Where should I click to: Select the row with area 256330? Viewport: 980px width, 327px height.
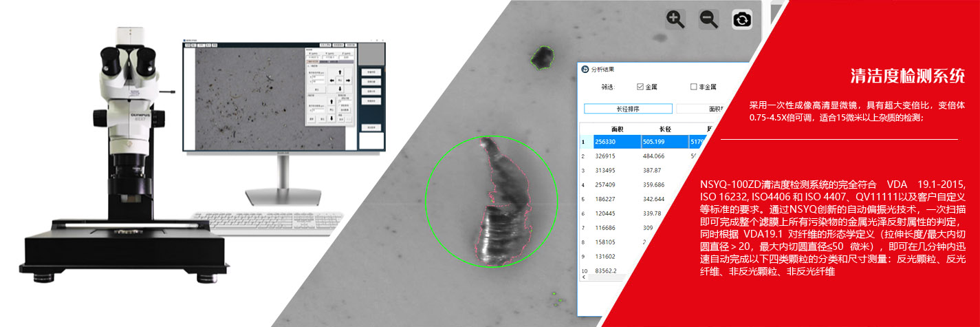click(616, 143)
